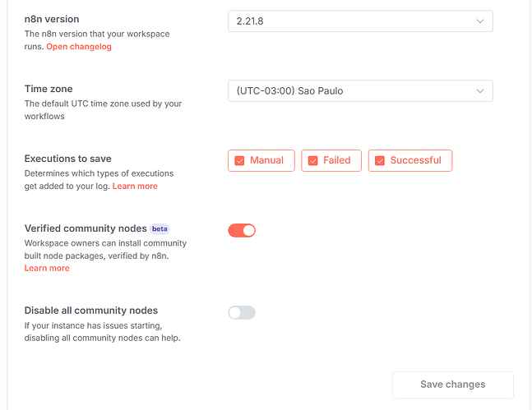
Task: Enable the Disable all community nodes toggle
Action: [242, 313]
